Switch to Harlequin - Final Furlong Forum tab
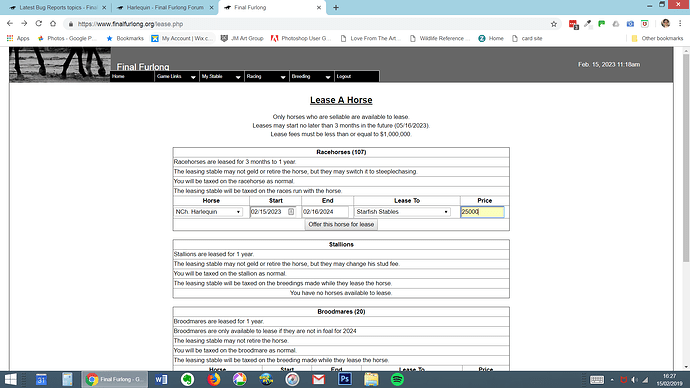This screenshot has width=690, height=388. click(x=164, y=7)
